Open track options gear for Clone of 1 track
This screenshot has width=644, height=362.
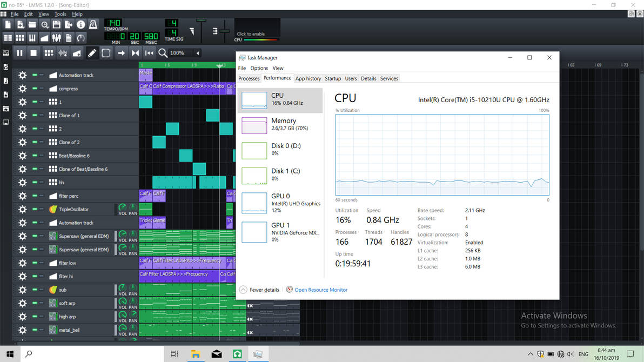point(23,116)
